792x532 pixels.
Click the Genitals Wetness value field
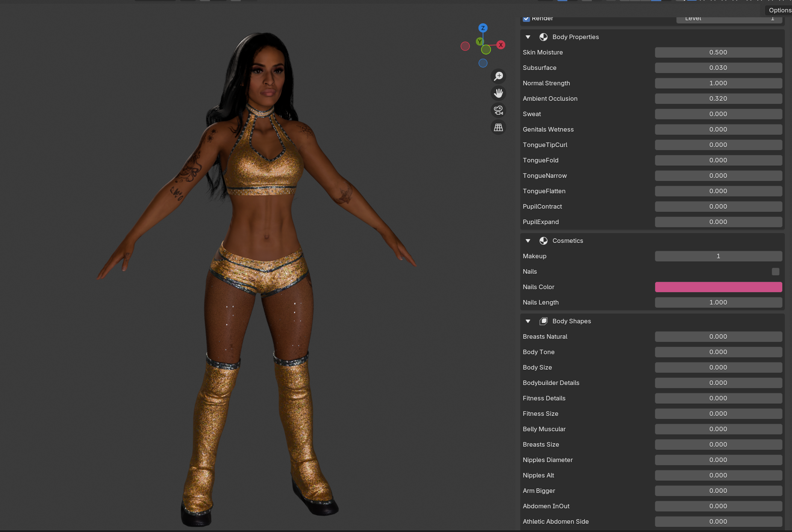coord(718,129)
